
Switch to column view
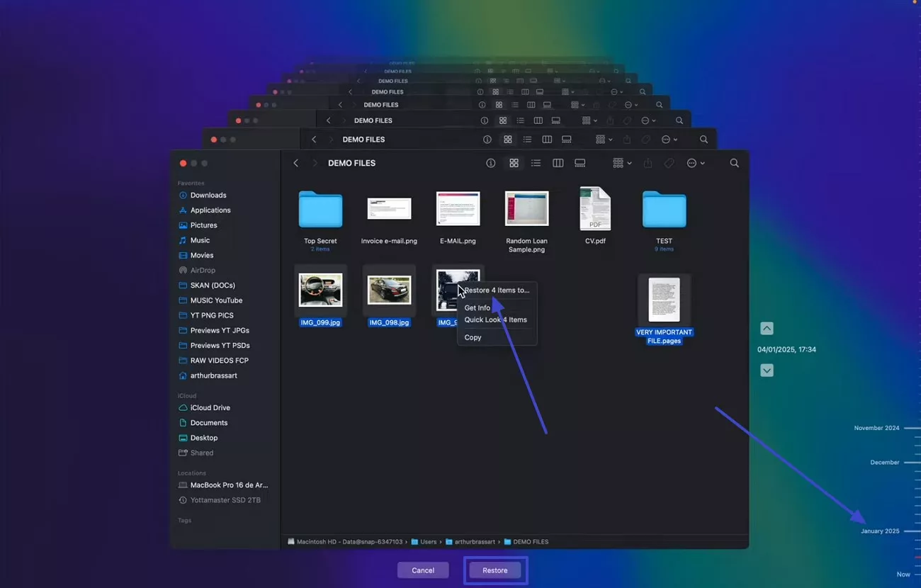558,163
